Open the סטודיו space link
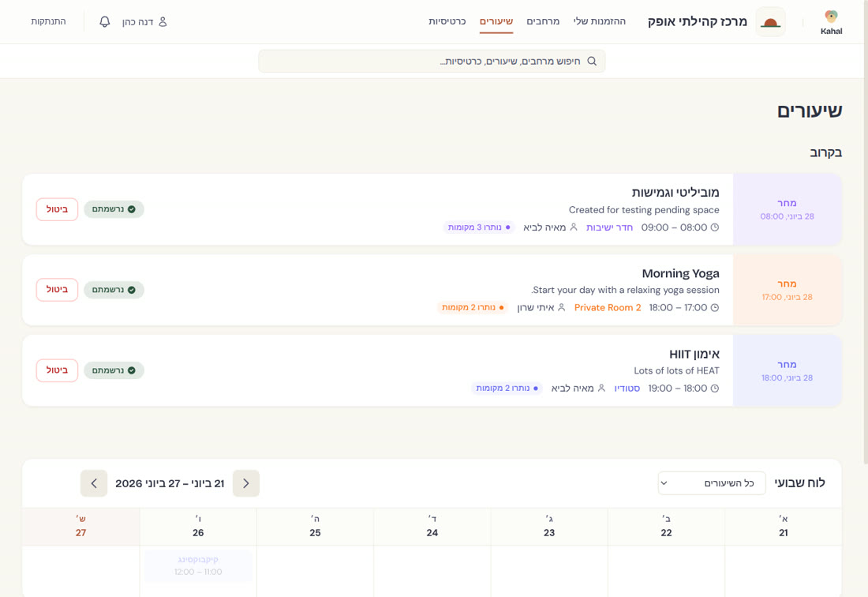The width and height of the screenshot is (868, 597). (627, 389)
